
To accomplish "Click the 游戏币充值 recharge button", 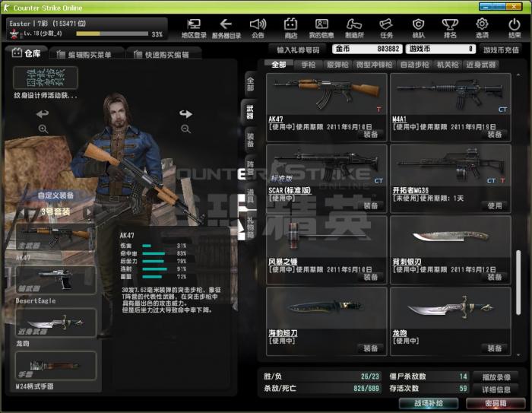I will 501,50.
